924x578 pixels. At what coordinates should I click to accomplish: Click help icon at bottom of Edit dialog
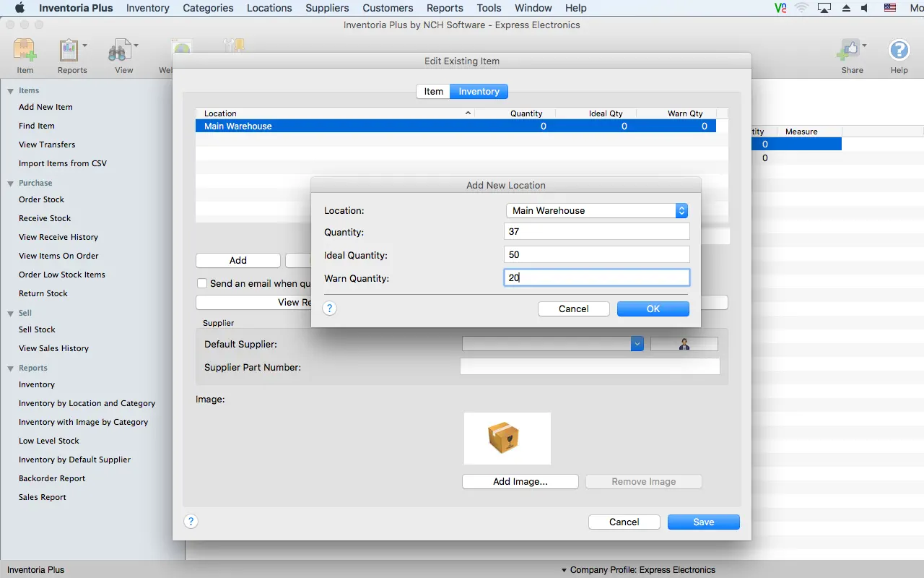click(191, 521)
